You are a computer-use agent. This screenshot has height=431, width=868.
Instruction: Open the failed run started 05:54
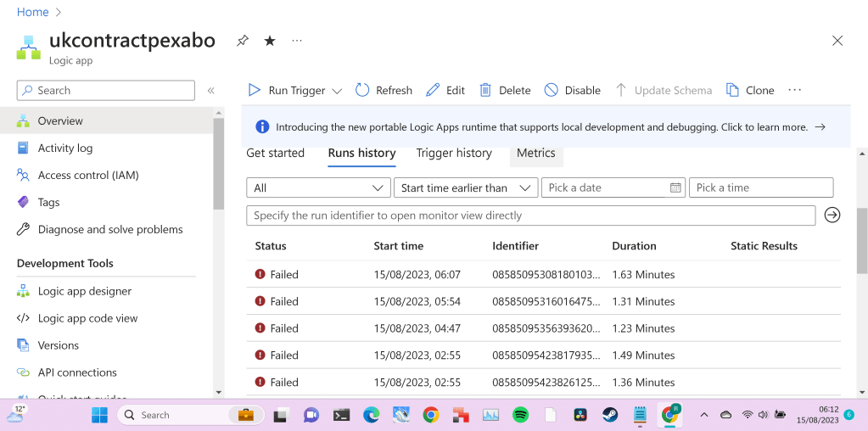pyautogui.click(x=543, y=301)
